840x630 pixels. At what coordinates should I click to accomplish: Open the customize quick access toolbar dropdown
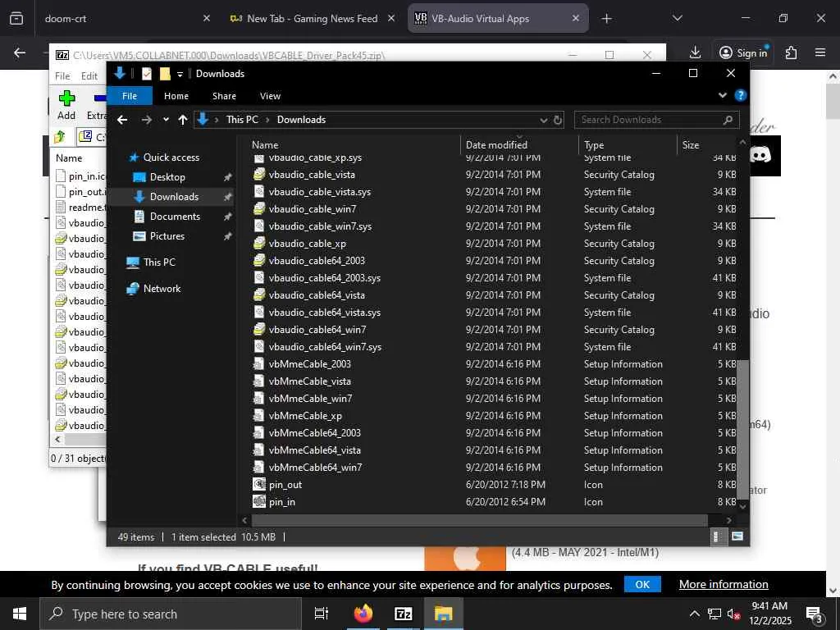[x=180, y=74]
